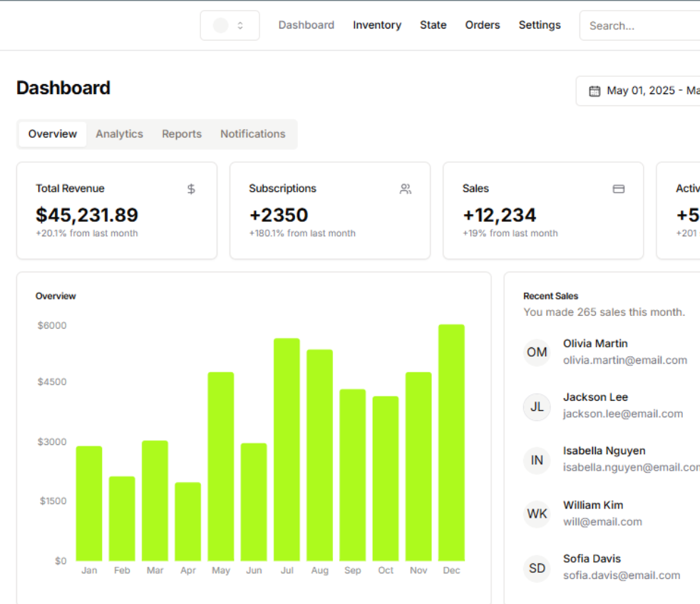Click the IN avatar for Isabella Nguyen

point(537,460)
